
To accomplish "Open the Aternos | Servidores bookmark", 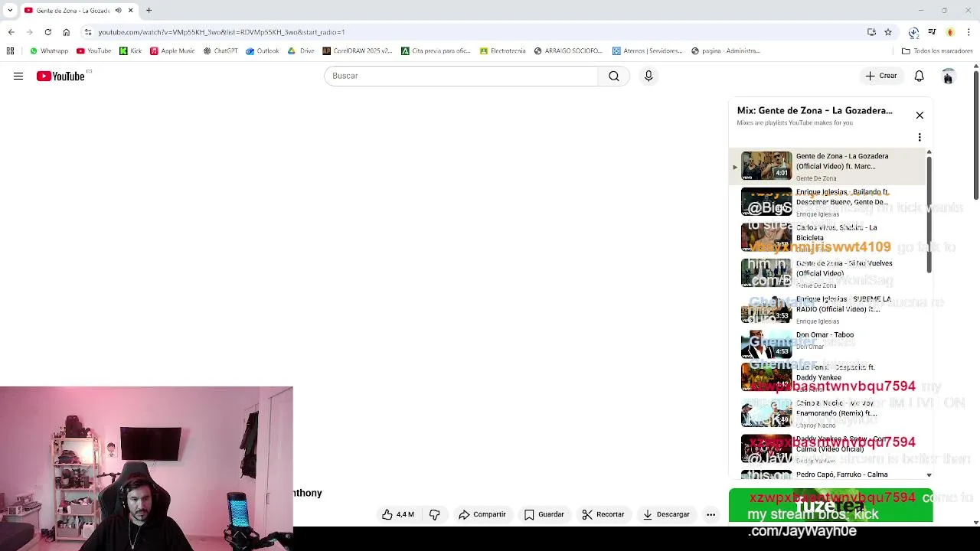I will pos(648,51).
